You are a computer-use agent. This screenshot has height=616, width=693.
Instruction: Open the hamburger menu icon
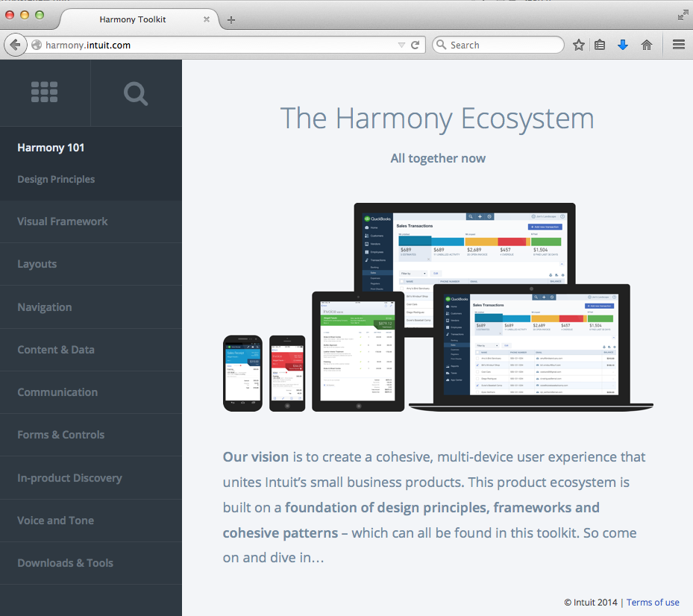tap(679, 45)
